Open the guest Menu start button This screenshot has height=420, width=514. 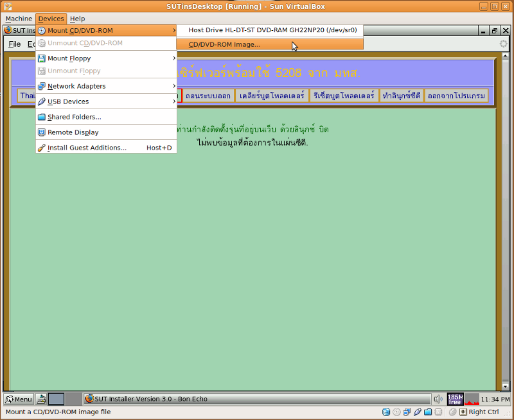click(19, 399)
